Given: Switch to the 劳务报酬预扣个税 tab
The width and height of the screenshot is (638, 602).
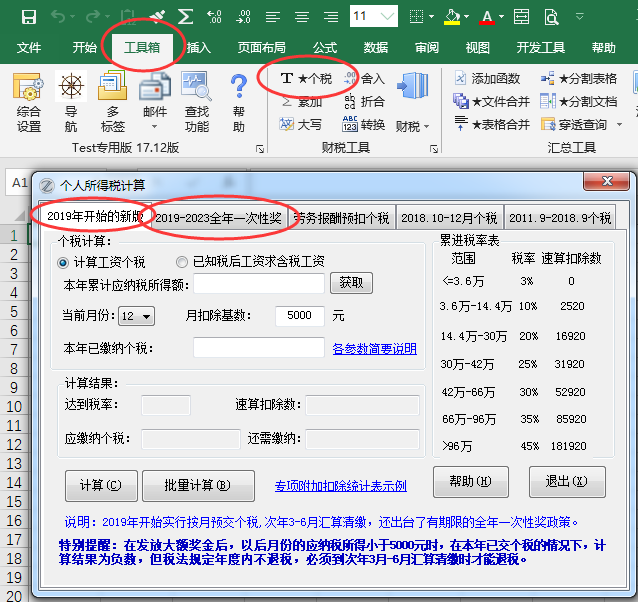Looking at the screenshot, I should [341, 217].
